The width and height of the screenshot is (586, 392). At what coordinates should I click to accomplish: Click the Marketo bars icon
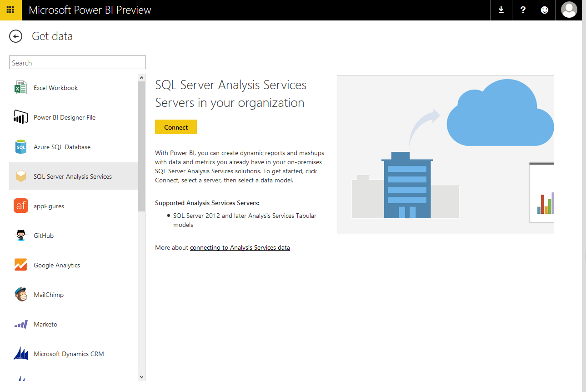coord(21,324)
